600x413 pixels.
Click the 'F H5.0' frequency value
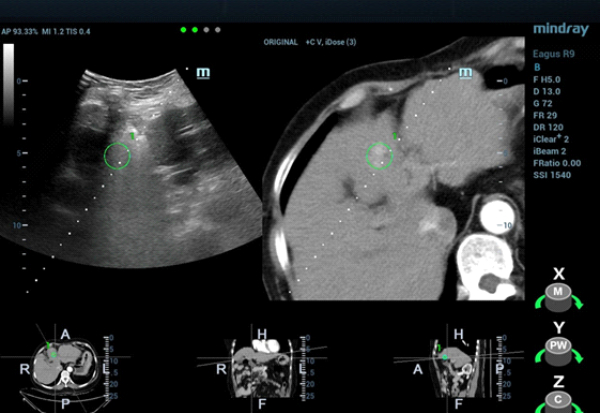(547, 80)
